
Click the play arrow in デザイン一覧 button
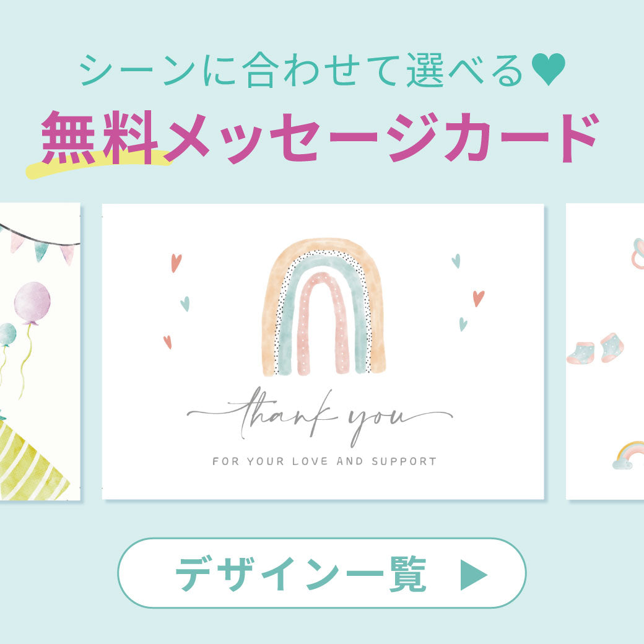tap(474, 575)
